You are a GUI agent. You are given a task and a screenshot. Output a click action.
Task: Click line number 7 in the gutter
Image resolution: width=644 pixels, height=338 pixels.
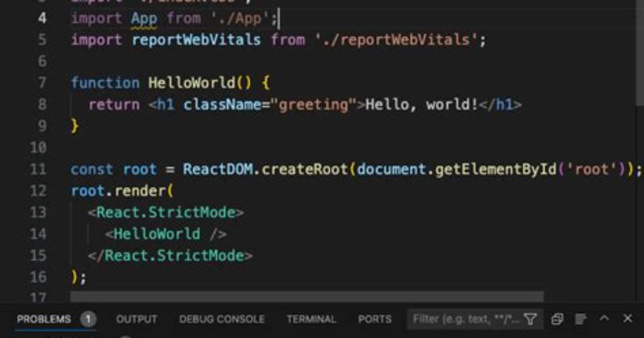pyautogui.click(x=43, y=83)
